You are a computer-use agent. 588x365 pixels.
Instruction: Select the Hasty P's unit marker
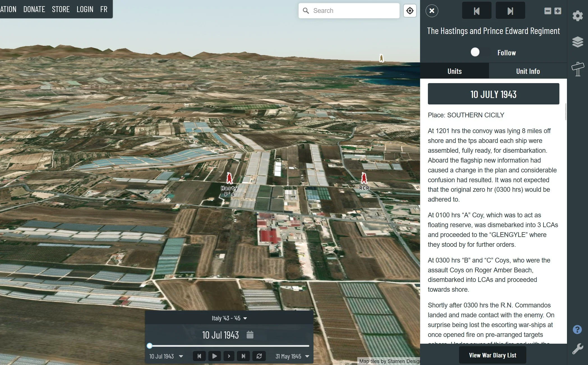pos(229,179)
